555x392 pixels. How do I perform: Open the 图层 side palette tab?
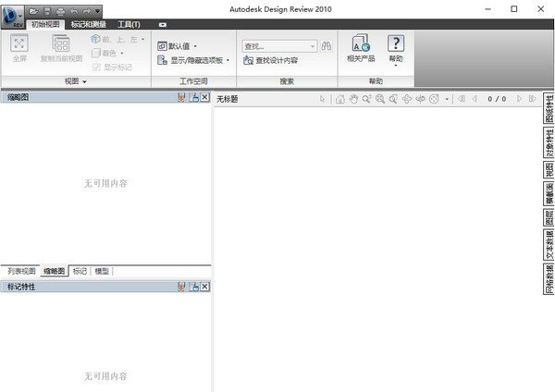549,217
